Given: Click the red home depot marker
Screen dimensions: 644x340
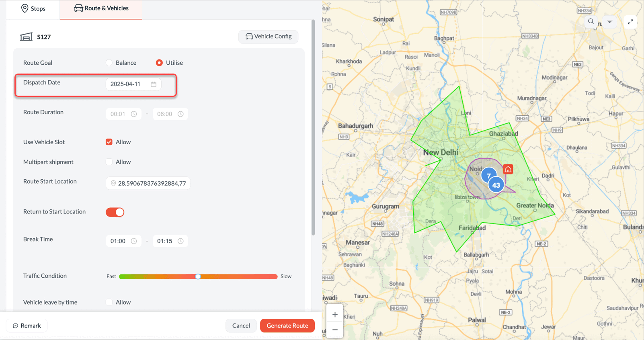Looking at the screenshot, I should (x=508, y=169).
